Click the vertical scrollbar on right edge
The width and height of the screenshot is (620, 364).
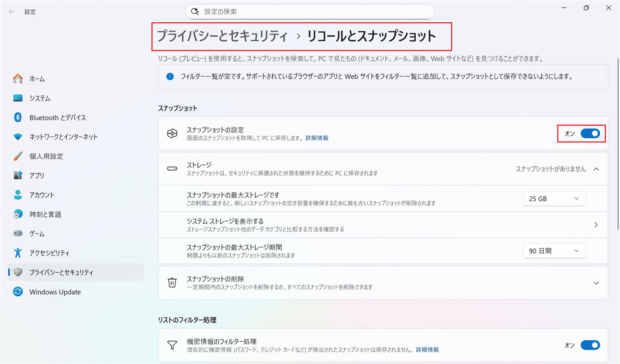(618, 144)
